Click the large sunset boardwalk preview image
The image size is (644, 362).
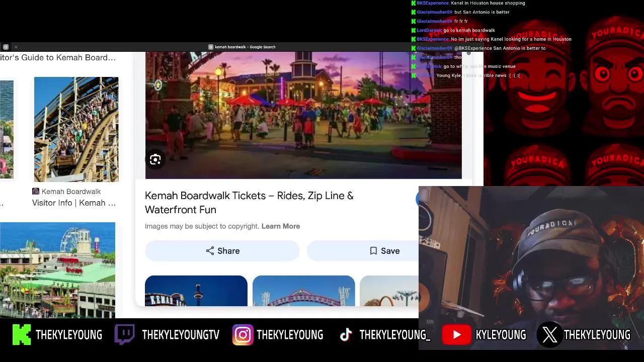click(x=303, y=115)
